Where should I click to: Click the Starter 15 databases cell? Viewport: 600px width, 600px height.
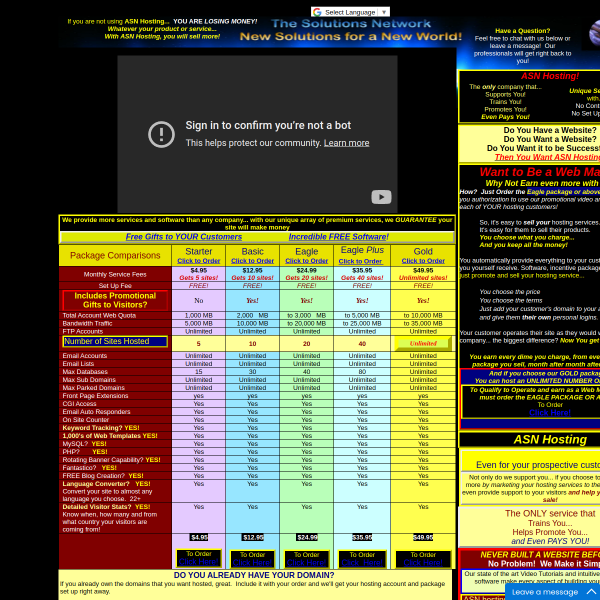click(x=199, y=372)
